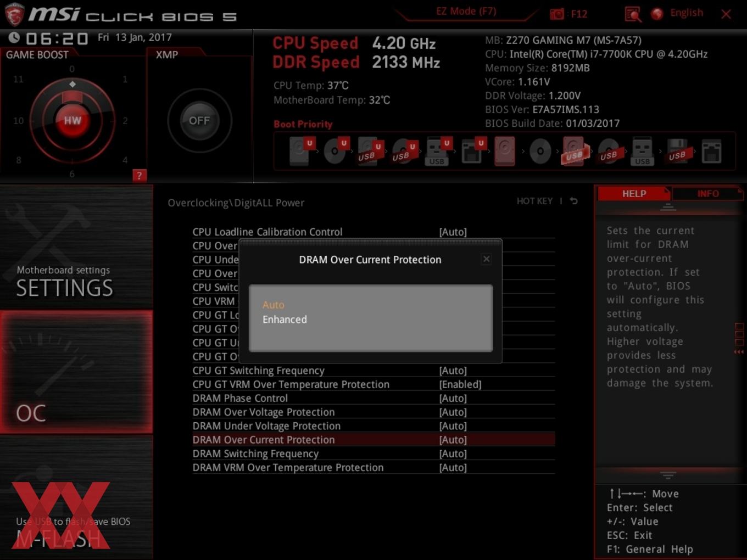The width and height of the screenshot is (747, 560).
Task: Select the UEFI USB key boot icon
Action: point(438,151)
